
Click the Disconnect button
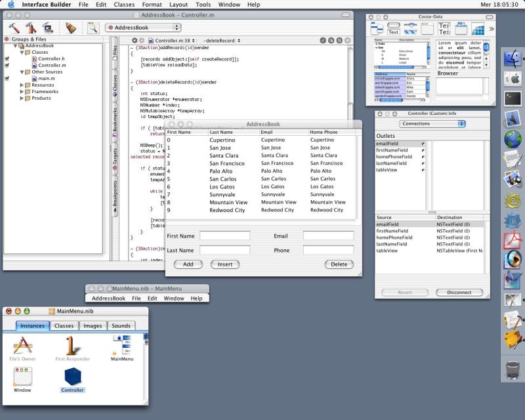click(x=459, y=292)
